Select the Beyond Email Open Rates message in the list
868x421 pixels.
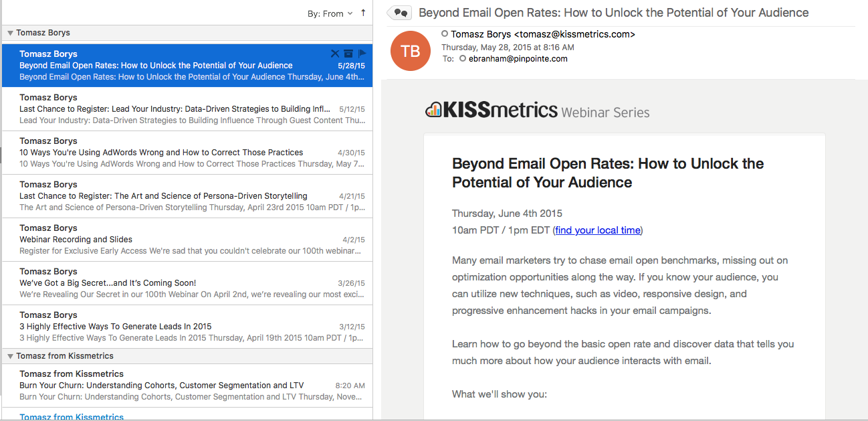coord(187,66)
